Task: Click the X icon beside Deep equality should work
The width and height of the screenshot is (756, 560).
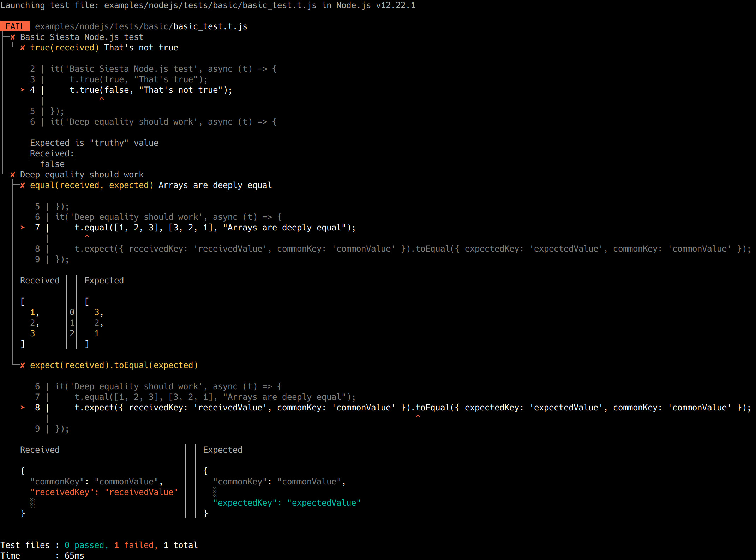Action: coord(13,174)
